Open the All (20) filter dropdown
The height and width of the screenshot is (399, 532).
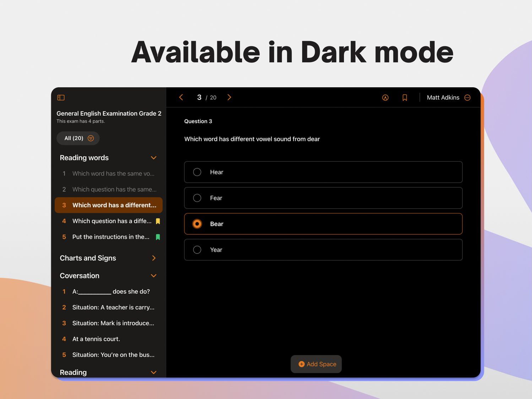78,138
